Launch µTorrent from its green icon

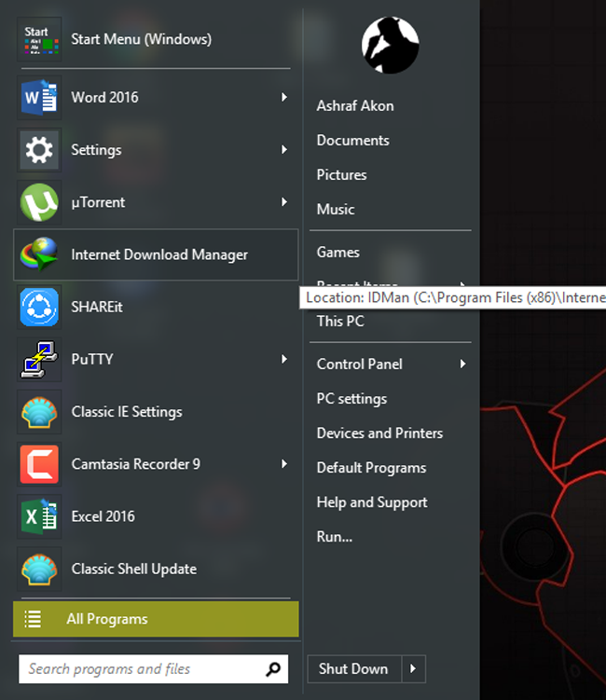[39, 202]
